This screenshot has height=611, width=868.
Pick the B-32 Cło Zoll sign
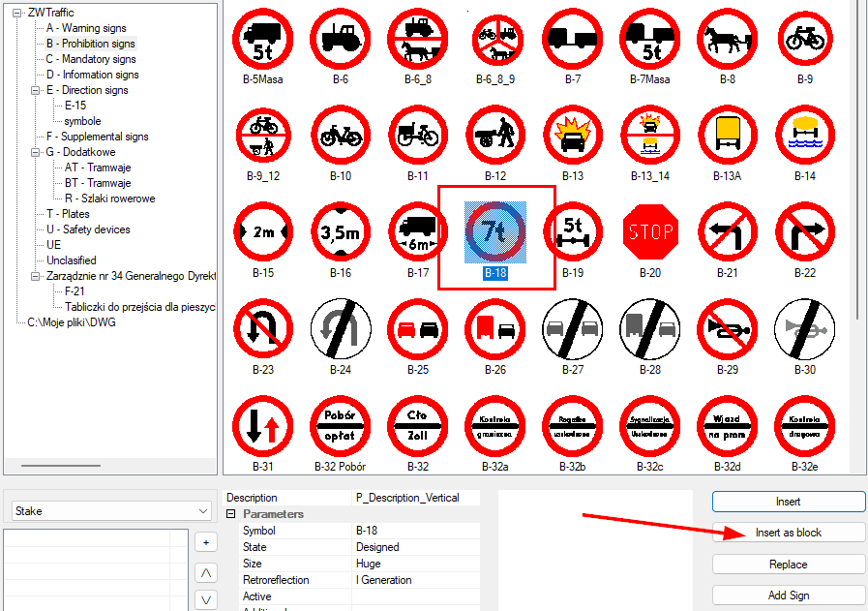pos(418,425)
